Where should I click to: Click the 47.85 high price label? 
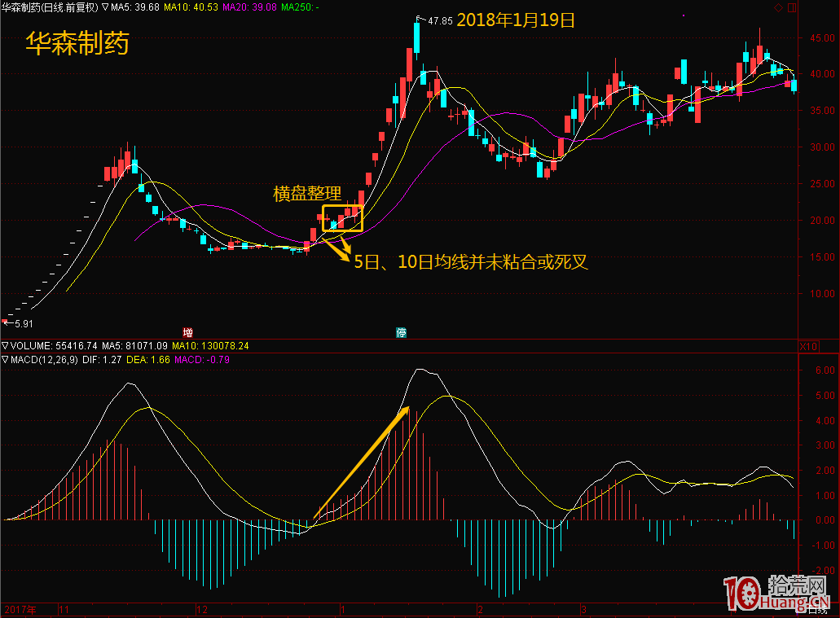tap(440, 21)
